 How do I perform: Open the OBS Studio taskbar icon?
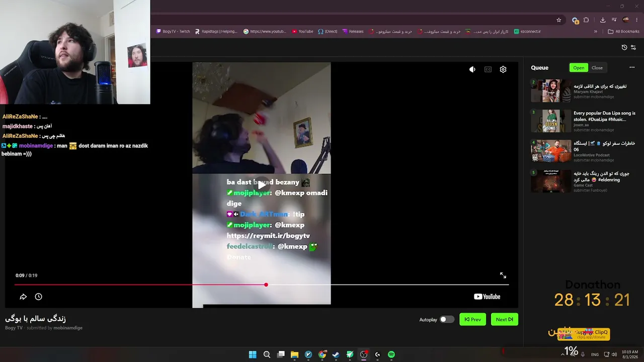pos(364,354)
